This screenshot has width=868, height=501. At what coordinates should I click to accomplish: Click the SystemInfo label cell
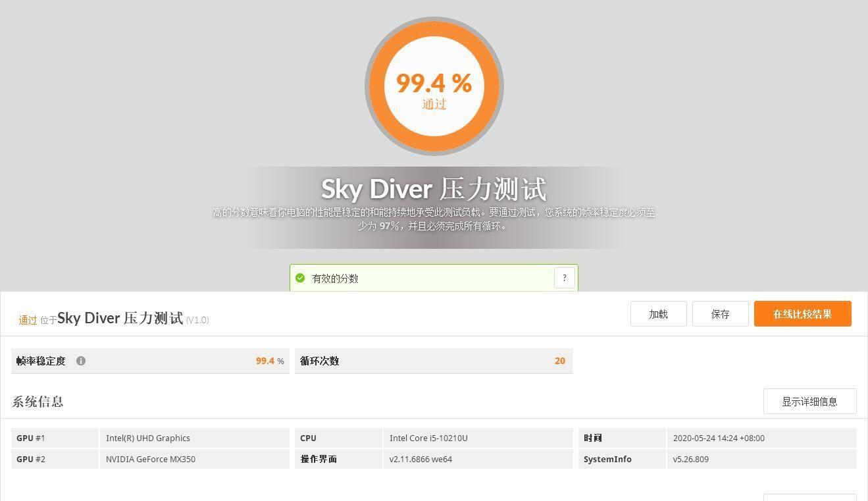(x=622, y=459)
